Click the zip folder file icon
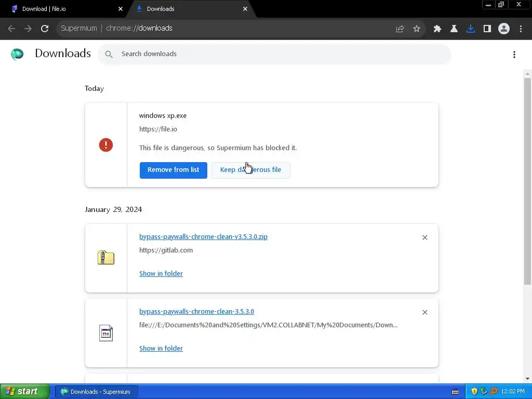Viewport: 532px width, 399px height. [106, 258]
